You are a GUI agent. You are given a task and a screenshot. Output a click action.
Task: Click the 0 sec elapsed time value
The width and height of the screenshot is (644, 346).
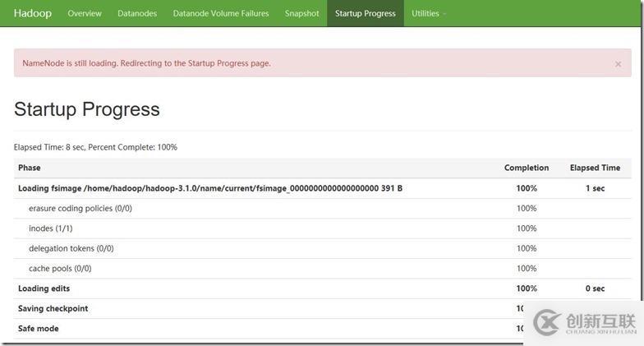595,288
